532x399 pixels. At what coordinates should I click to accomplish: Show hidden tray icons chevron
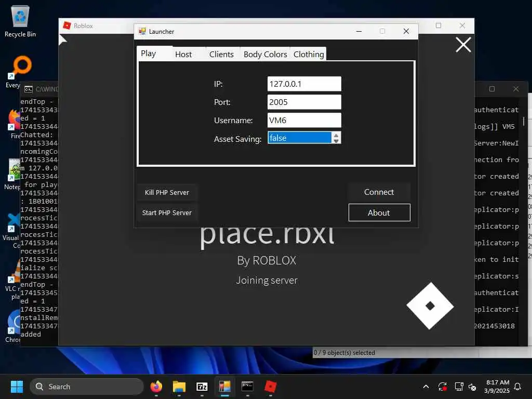click(x=426, y=387)
